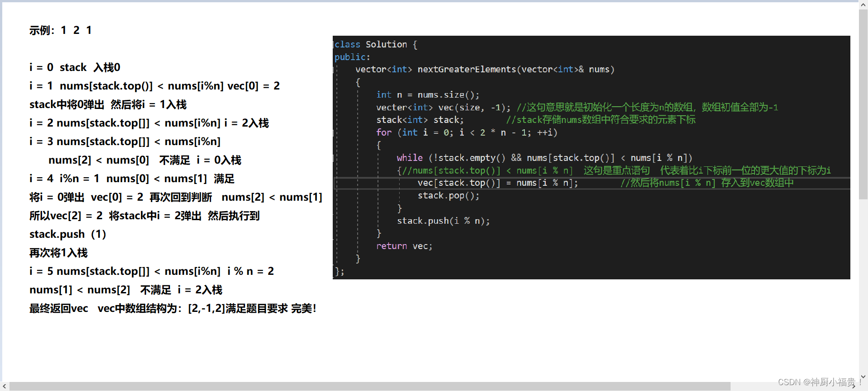Viewport: 868px width, 391px height.
Task: Click the horizontal scrollbar thumb at bottom
Action: (x=370, y=386)
